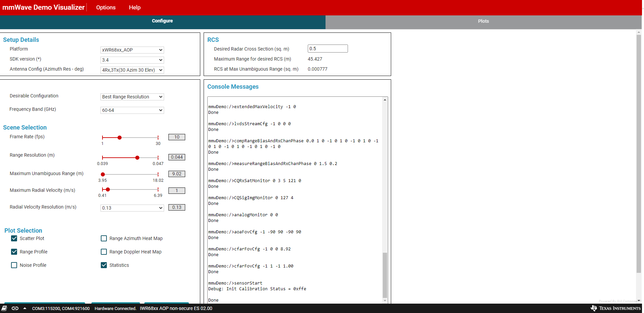Open the Desirable Configuration dropdown
The height and width of the screenshot is (313, 644).
pos(132,97)
